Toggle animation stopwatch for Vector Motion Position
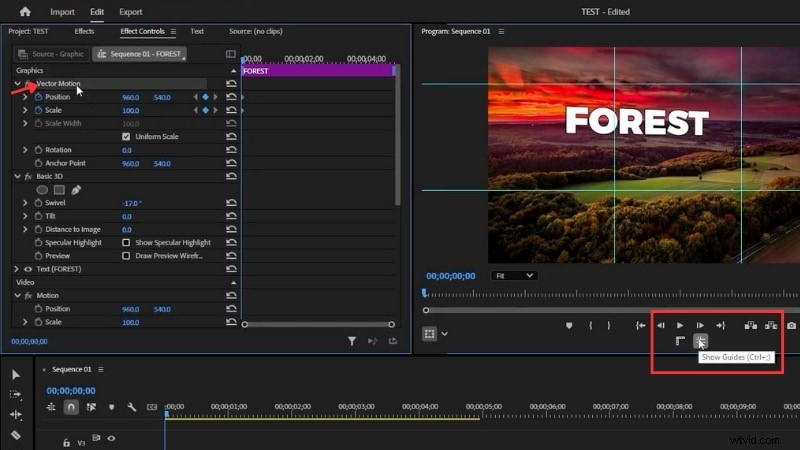The height and width of the screenshot is (450, 800). click(38, 96)
